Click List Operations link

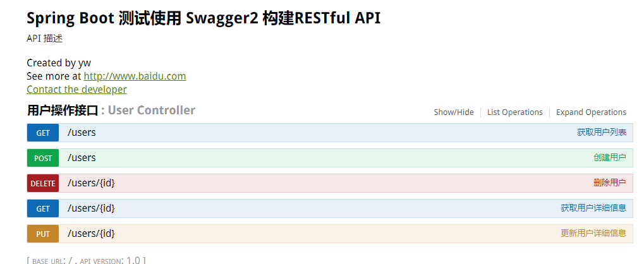pos(514,112)
